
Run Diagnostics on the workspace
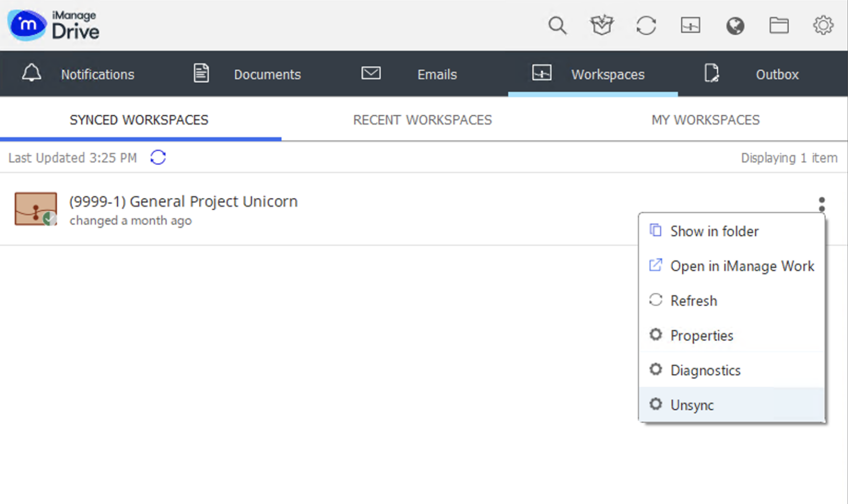706,370
